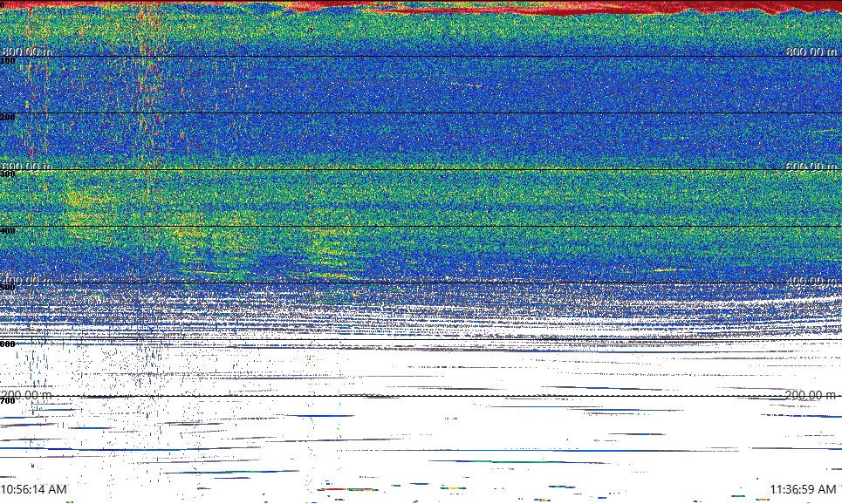Click the 11:36:59 AM end timestamp

803,489
